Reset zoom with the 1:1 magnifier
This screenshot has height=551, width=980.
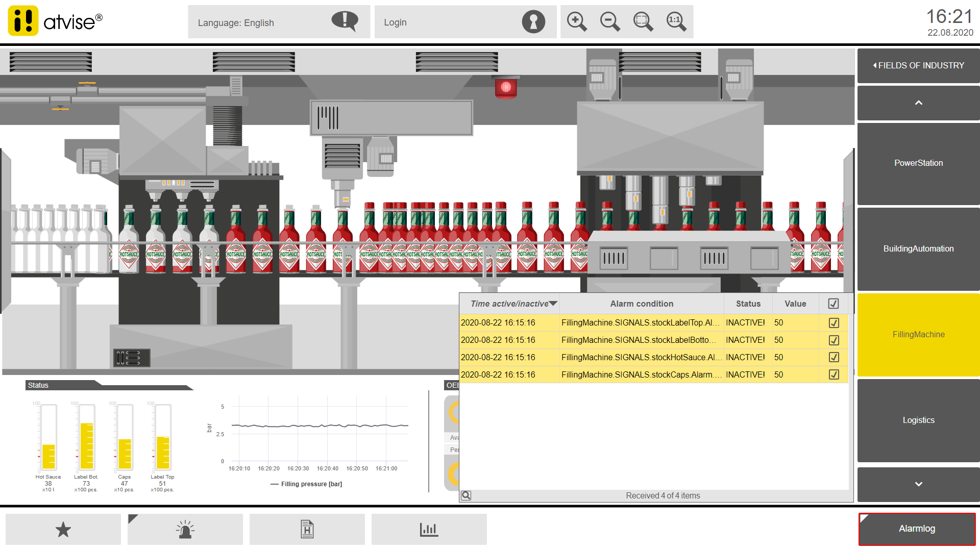pos(676,21)
